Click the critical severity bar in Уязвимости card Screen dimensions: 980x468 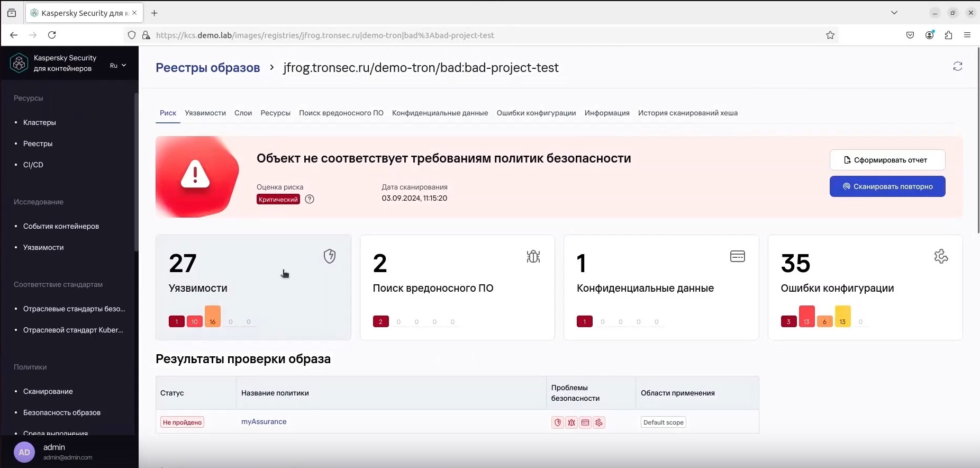[177, 321]
